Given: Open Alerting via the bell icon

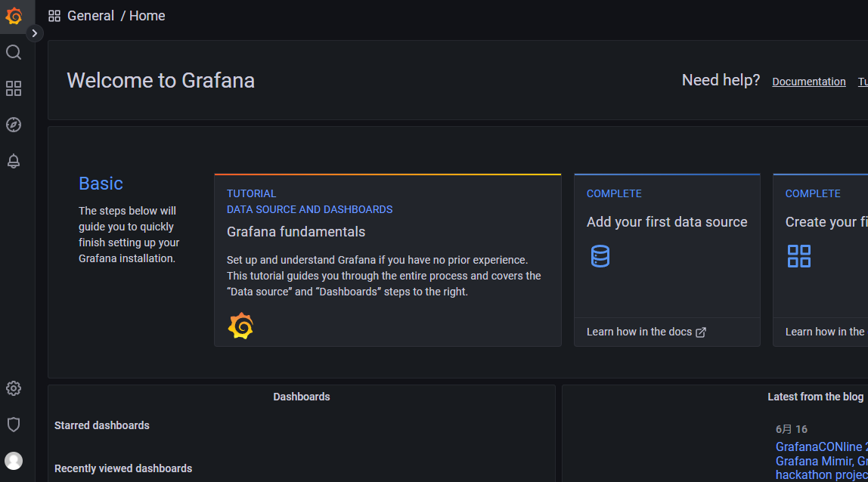Looking at the screenshot, I should tap(14, 161).
